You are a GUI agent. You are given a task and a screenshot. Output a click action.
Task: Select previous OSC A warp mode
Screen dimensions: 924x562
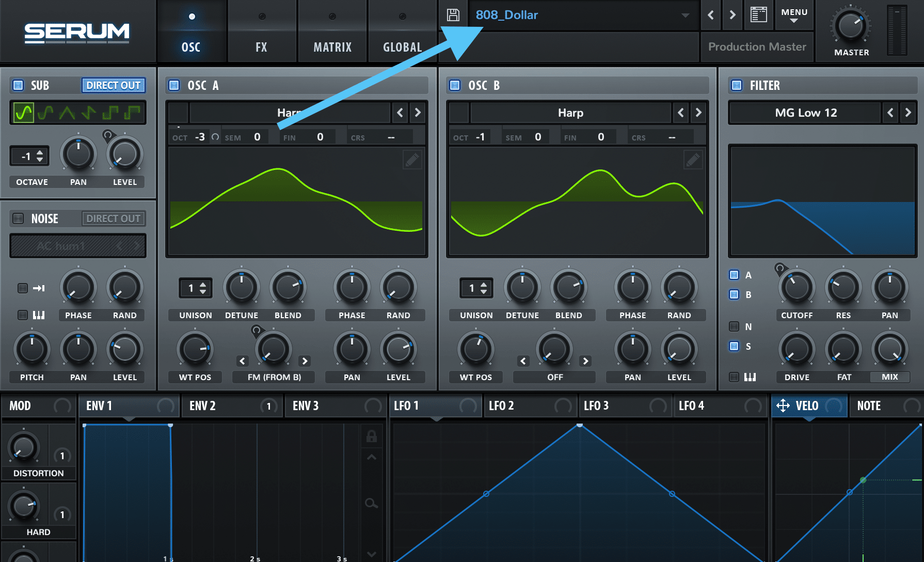click(243, 361)
